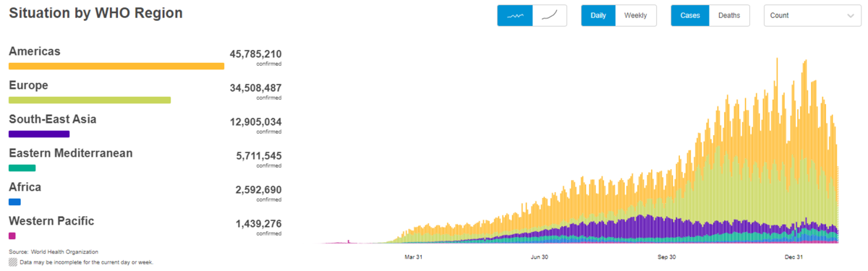The image size is (868, 271).
Task: Click the 45,785,210 confirmed count
Action: [255, 54]
